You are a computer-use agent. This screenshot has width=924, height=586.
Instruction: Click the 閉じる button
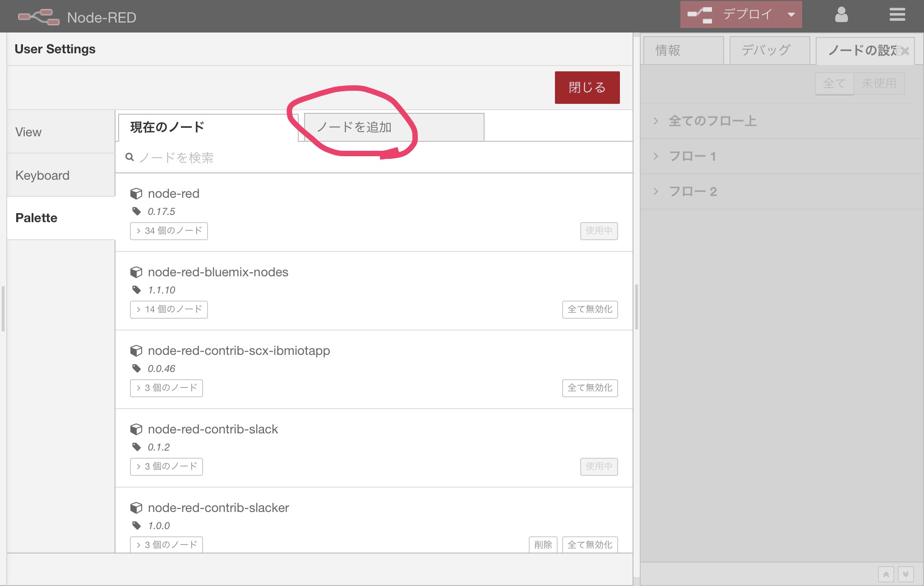click(x=587, y=87)
